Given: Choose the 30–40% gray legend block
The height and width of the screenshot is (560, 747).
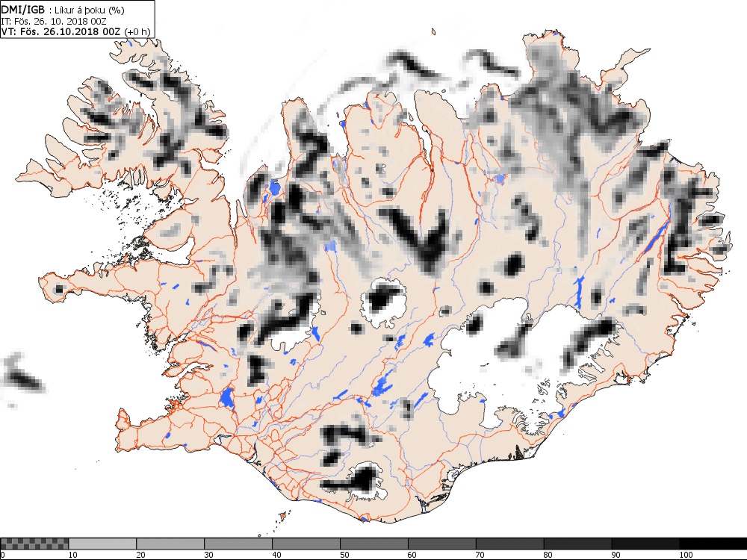Looking at the screenshot, I should (238, 544).
